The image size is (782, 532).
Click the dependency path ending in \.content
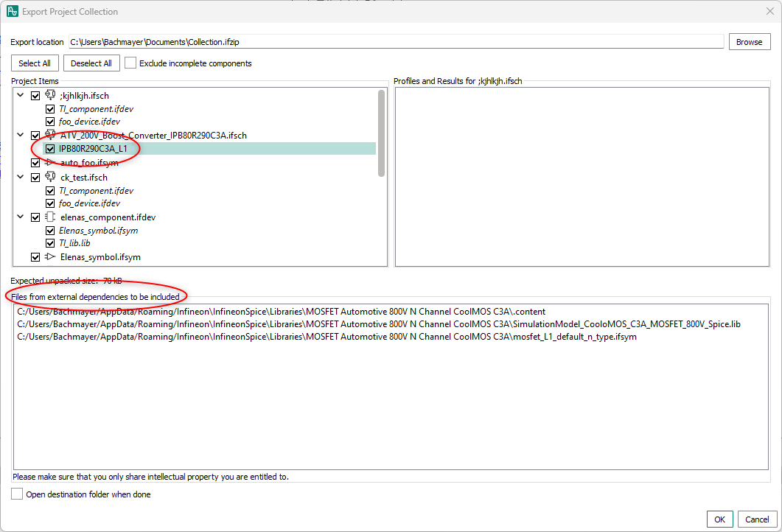pos(282,312)
